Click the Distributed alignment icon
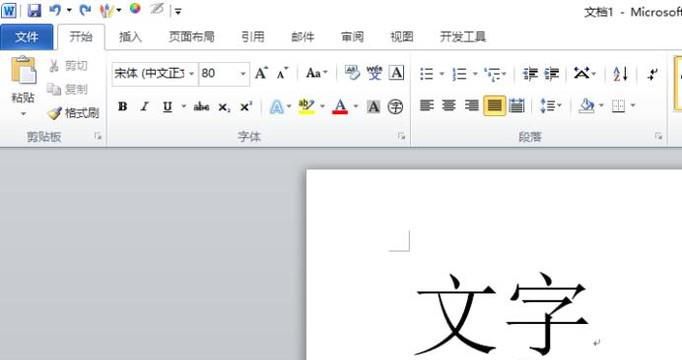The height and width of the screenshot is (360, 682). [x=517, y=105]
